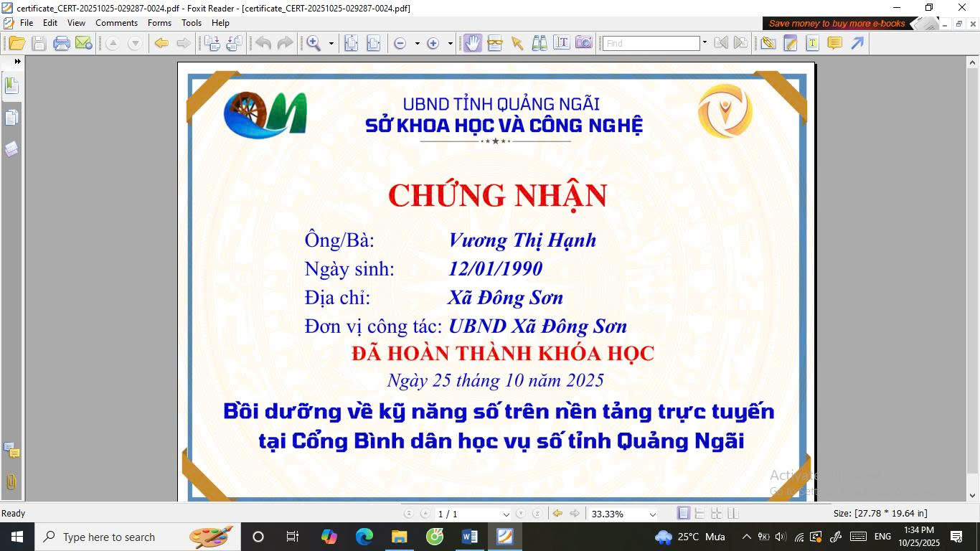Activate the Snapshot camera tool
Image resolution: width=980 pixels, height=551 pixels.
[584, 43]
